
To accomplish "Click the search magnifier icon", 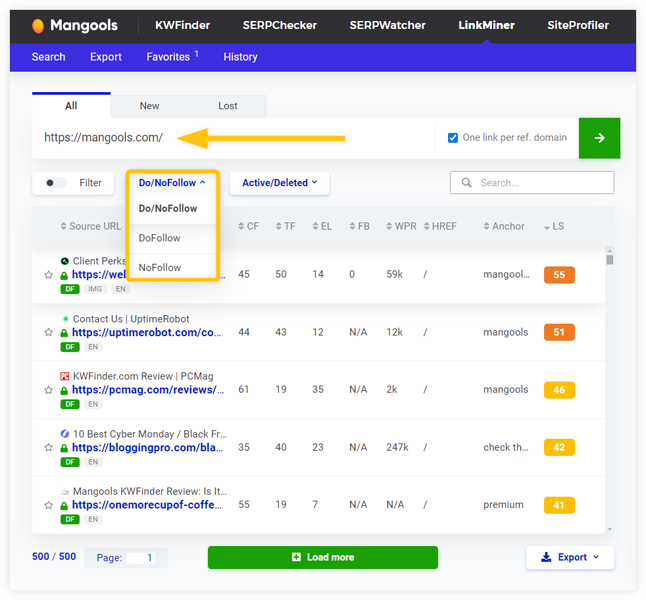I will coord(466,183).
